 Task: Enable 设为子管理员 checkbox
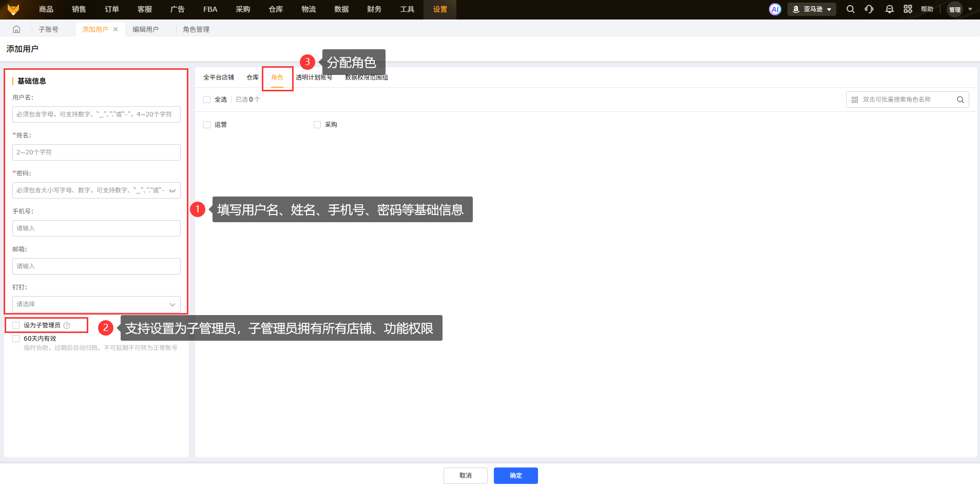pyautogui.click(x=16, y=325)
